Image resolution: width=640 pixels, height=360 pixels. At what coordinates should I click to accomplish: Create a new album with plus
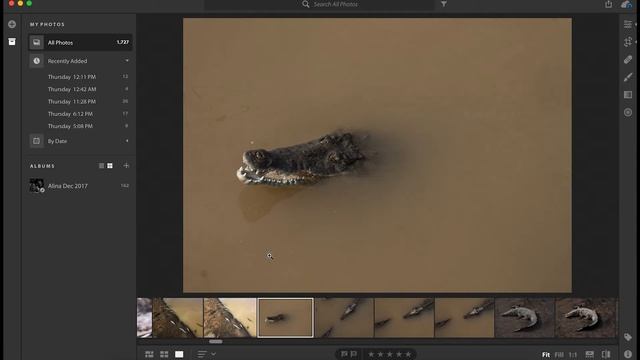[x=126, y=166]
